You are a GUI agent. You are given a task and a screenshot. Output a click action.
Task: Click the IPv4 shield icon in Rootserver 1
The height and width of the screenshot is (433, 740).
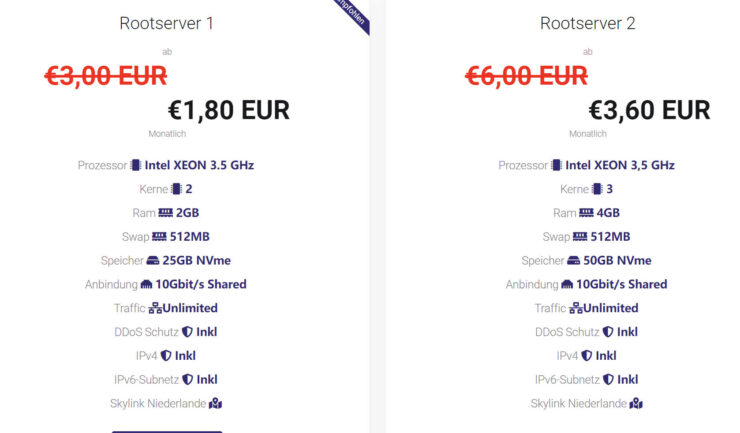pos(166,356)
